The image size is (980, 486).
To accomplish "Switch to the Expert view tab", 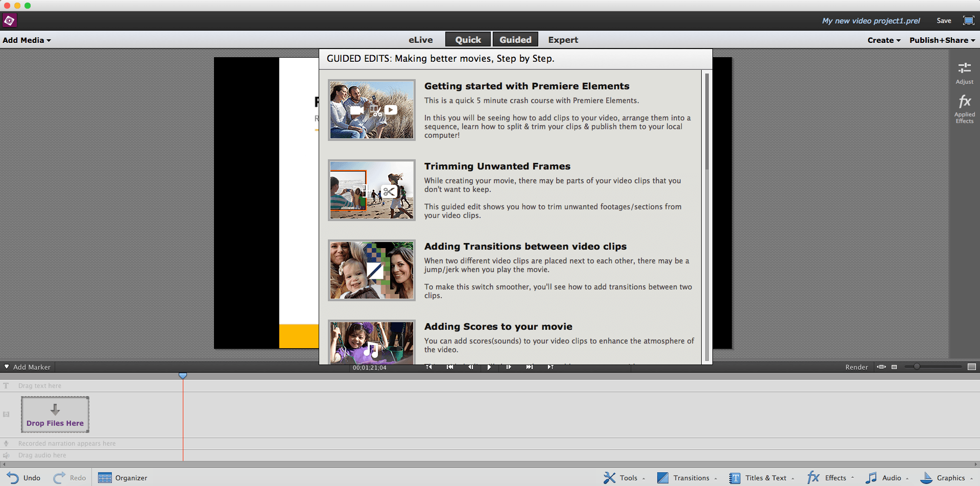I will [x=563, y=40].
